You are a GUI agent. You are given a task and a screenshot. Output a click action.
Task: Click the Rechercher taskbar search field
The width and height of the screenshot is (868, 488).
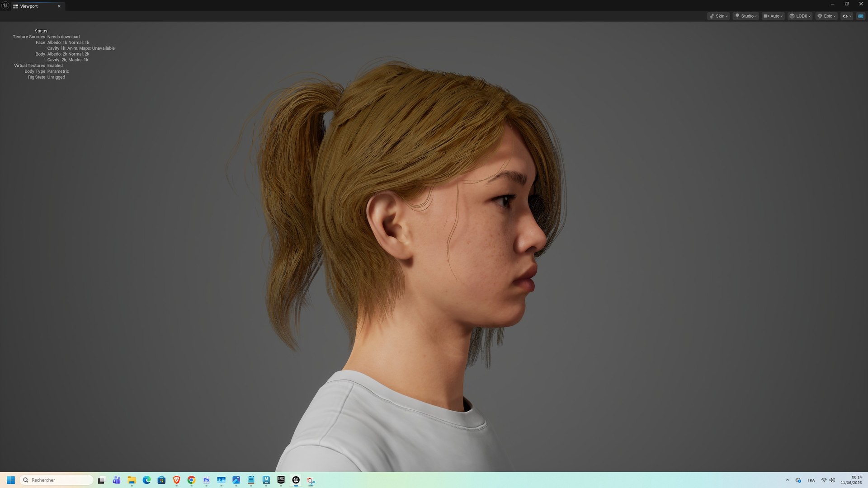click(x=57, y=480)
